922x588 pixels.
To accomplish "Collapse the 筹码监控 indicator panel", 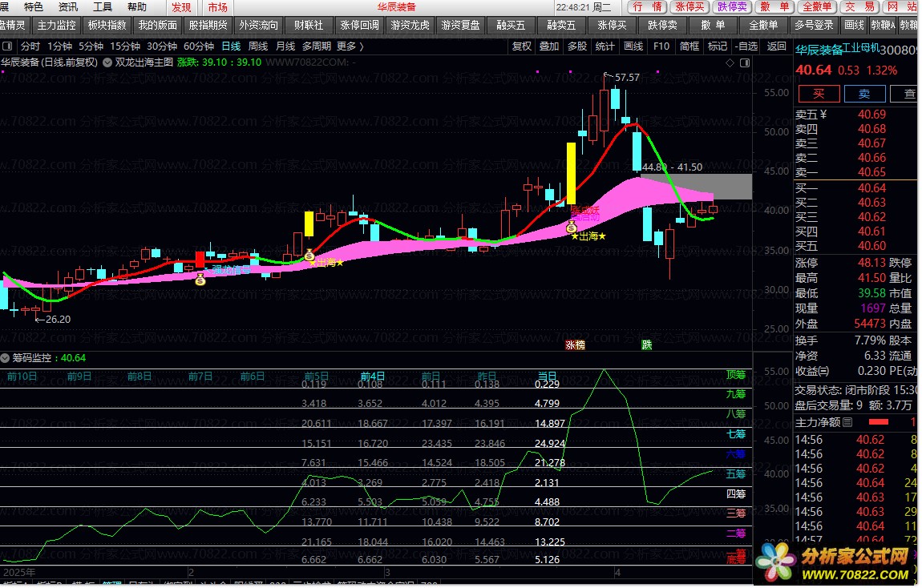I will [x=6, y=358].
